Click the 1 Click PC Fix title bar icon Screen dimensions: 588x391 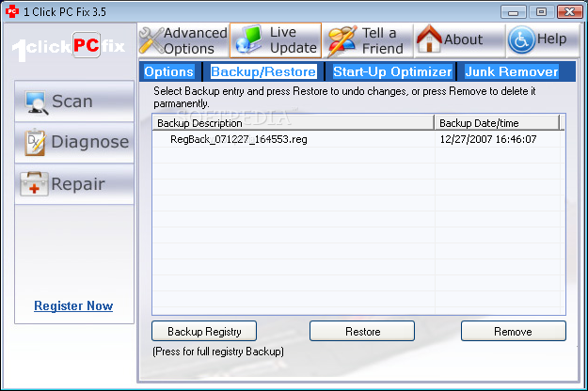tap(12, 11)
